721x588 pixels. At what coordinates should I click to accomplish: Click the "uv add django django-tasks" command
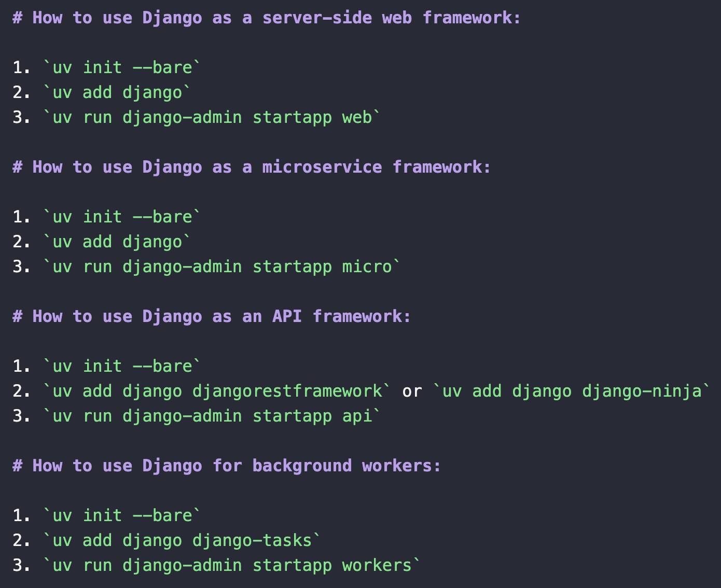pyautogui.click(x=182, y=540)
